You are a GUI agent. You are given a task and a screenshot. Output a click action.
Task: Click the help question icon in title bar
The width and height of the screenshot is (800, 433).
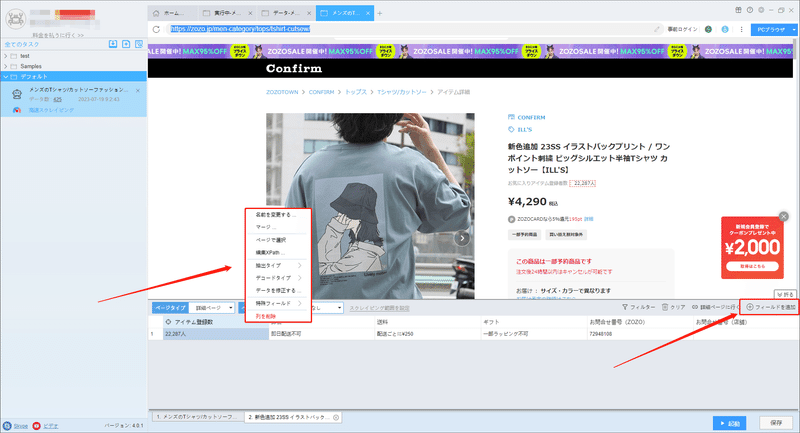[x=749, y=10]
